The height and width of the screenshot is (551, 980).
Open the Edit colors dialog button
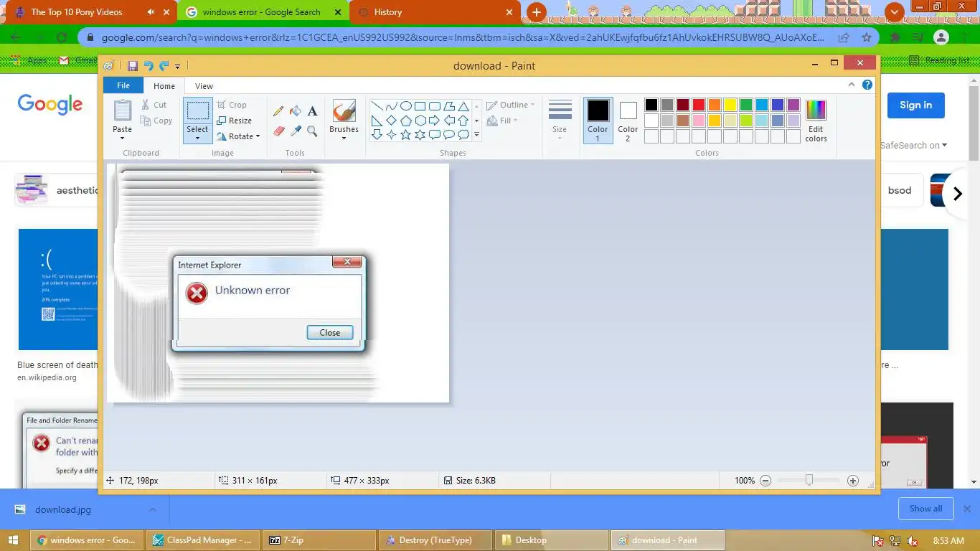click(x=816, y=121)
